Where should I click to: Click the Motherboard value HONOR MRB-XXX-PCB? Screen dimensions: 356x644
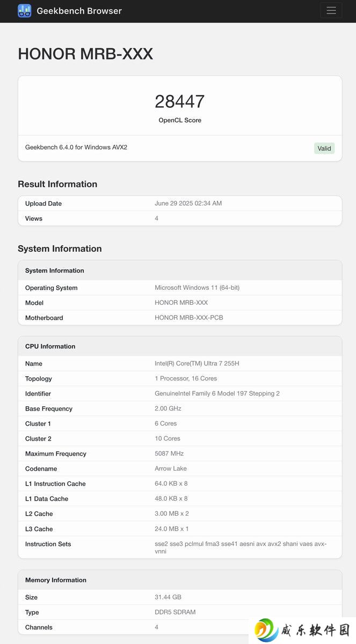pyautogui.click(x=189, y=318)
